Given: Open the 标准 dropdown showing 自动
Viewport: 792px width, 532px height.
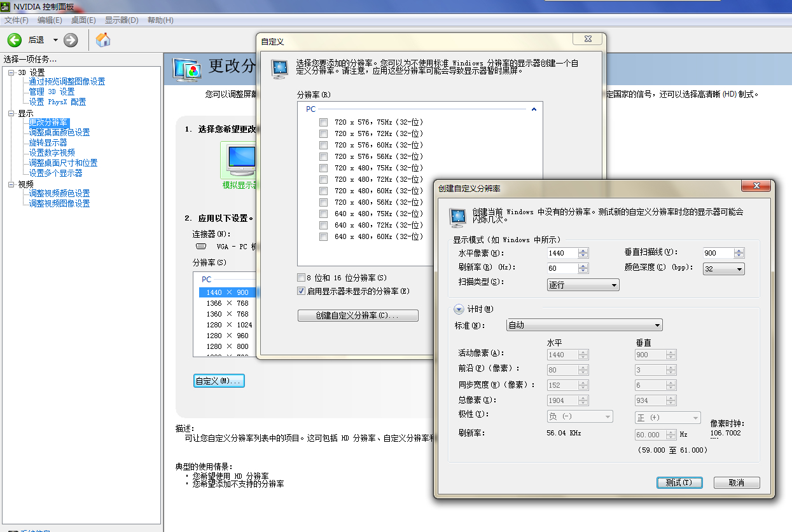Looking at the screenshot, I should [585, 325].
